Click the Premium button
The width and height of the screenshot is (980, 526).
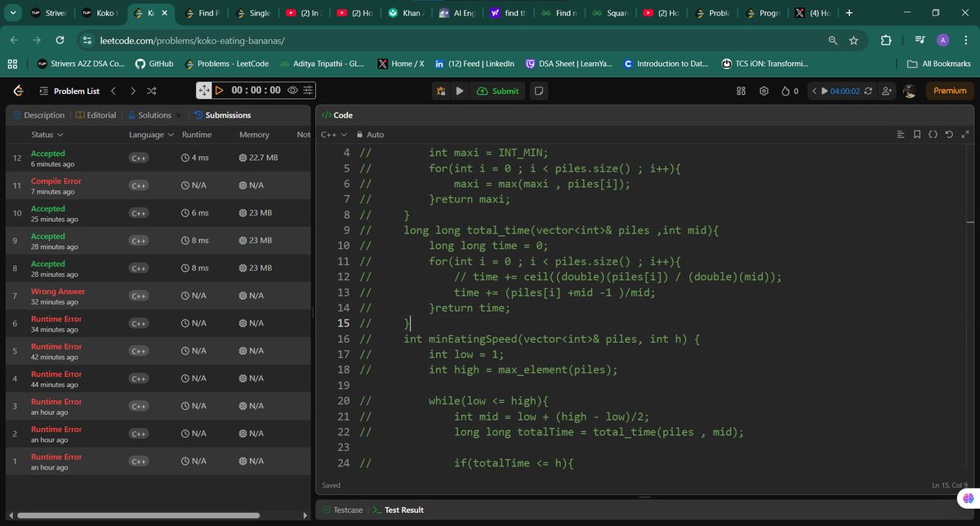click(950, 91)
